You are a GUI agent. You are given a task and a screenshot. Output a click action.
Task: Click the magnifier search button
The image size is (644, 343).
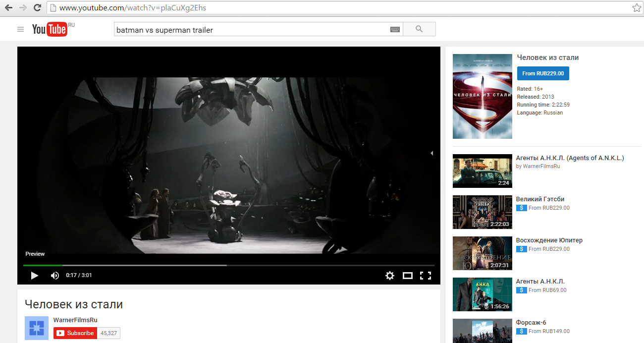point(419,29)
